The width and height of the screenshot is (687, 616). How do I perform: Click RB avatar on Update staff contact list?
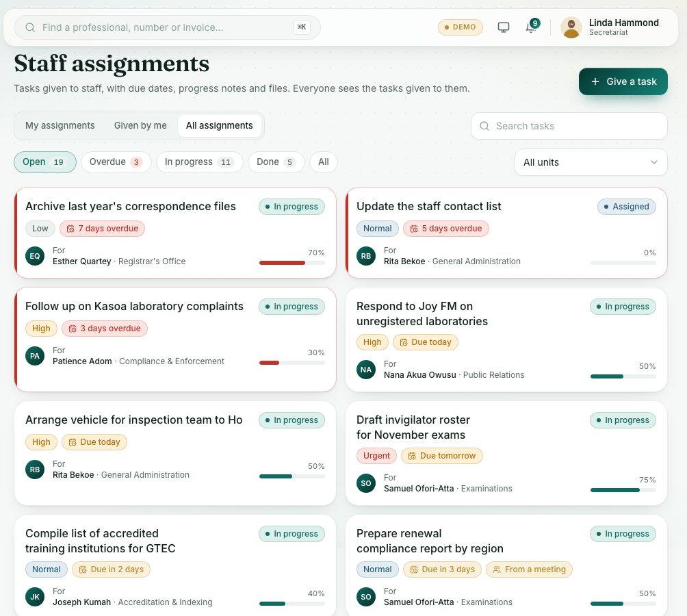[x=366, y=256]
